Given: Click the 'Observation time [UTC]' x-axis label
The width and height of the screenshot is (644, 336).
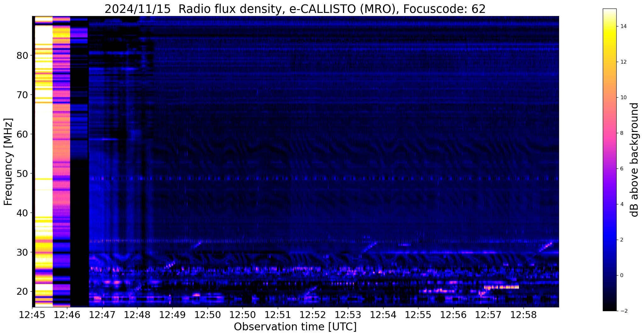Looking at the screenshot, I should 295,327.
